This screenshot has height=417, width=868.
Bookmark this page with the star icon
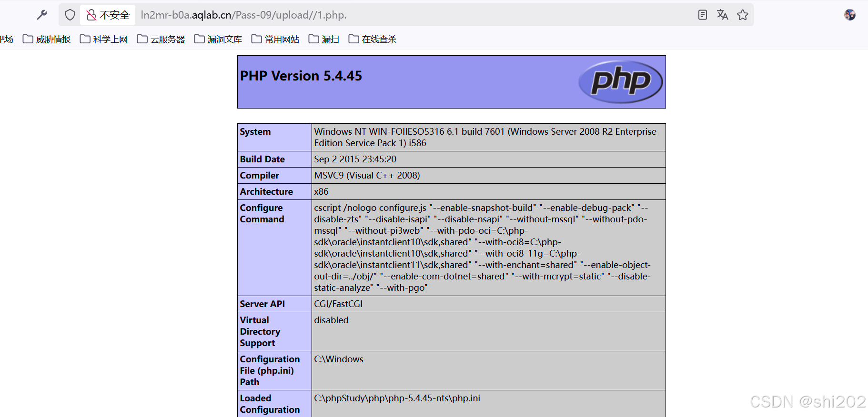point(743,15)
